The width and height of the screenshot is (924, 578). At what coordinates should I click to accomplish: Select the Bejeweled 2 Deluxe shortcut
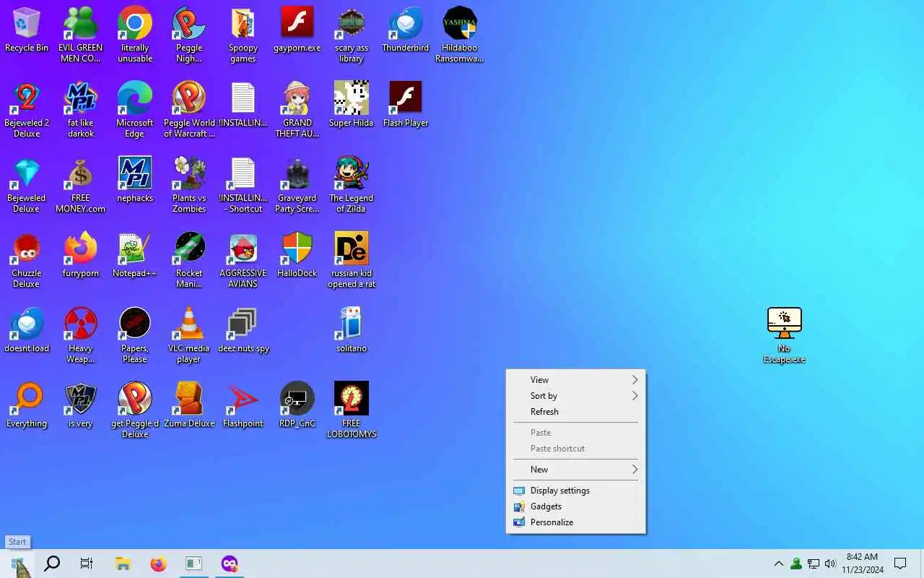pos(27,110)
